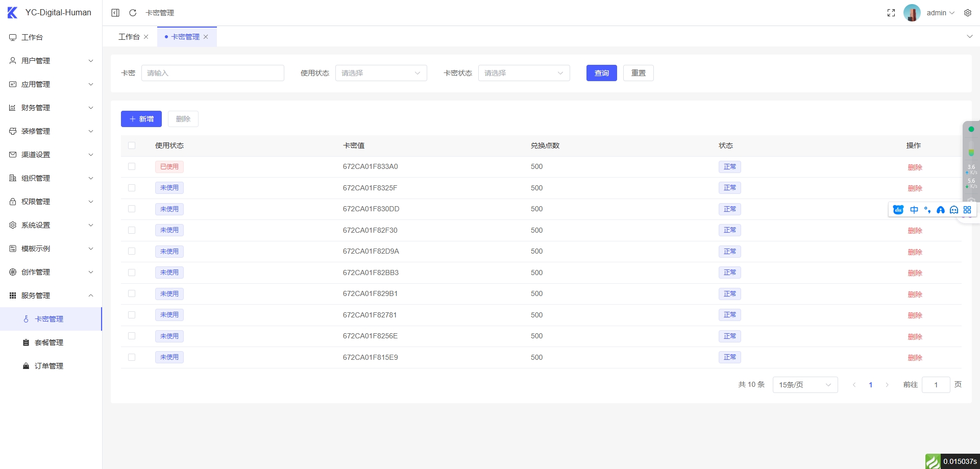The height and width of the screenshot is (469, 980).
Task: Tick the checkbox for card 672CA01F833A0
Action: (x=132, y=166)
